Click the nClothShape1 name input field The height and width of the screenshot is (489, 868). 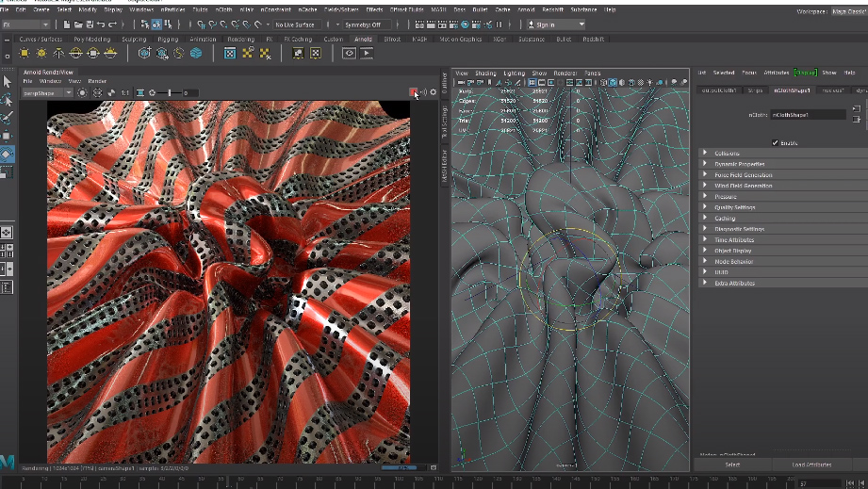tap(808, 114)
